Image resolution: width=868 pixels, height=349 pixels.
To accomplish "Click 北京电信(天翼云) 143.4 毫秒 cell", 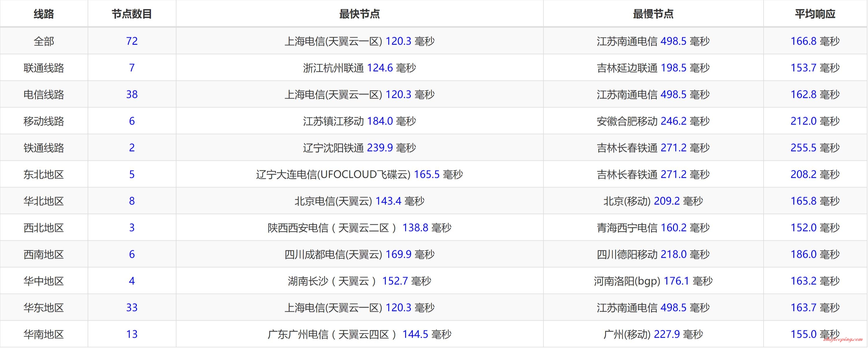I will [x=360, y=201].
